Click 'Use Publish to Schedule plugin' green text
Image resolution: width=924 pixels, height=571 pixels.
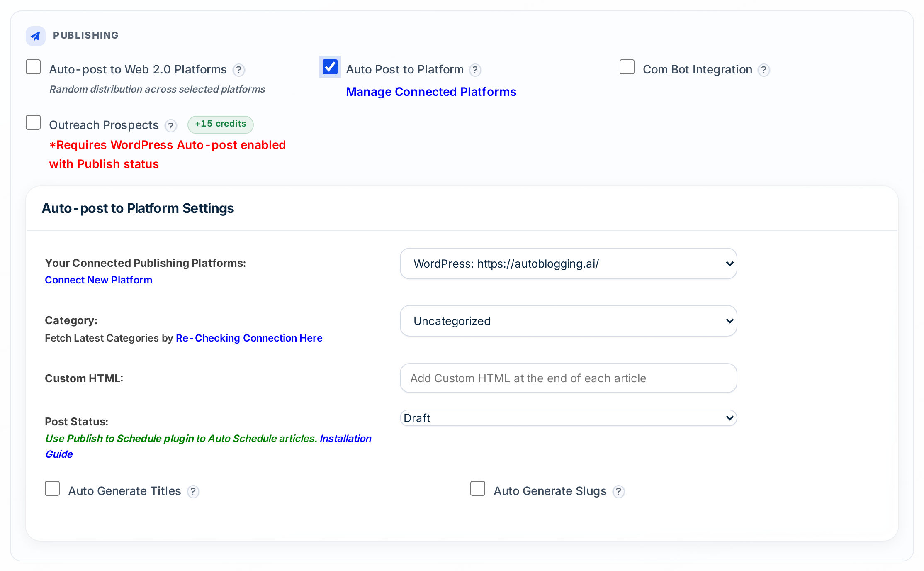181,439
